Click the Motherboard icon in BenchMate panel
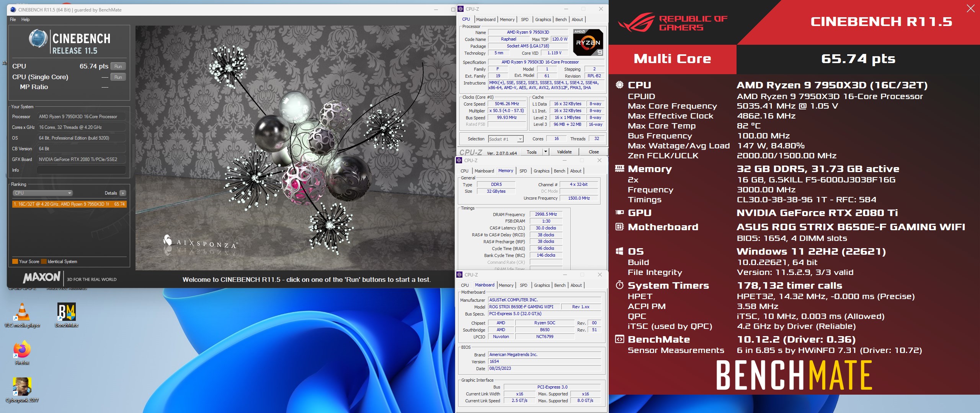The image size is (980, 413). point(619,227)
